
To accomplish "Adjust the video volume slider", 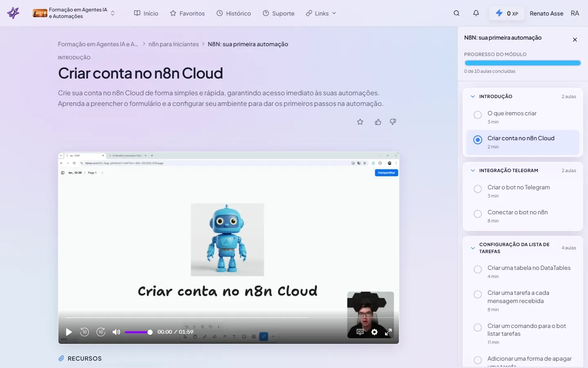I will [138, 332].
